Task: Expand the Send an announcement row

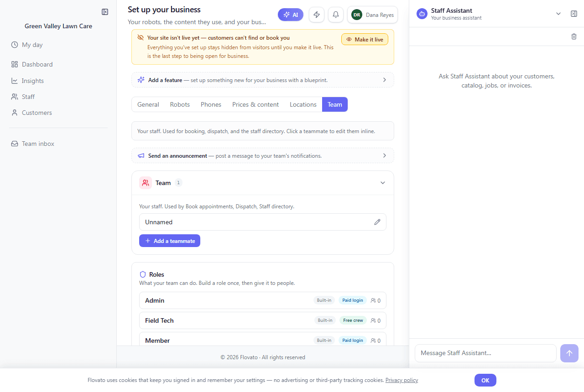Action: [x=263, y=155]
